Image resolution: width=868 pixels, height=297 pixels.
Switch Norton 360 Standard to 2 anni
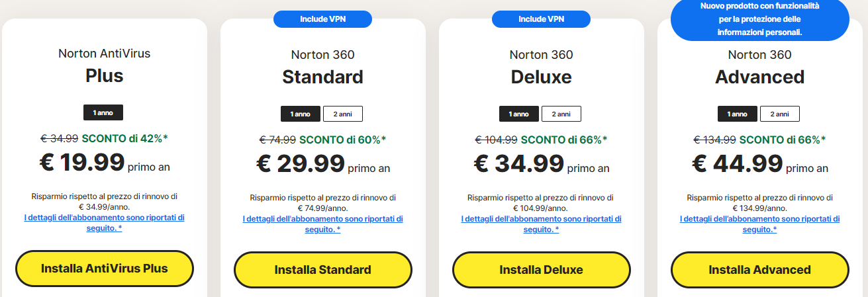coord(343,114)
